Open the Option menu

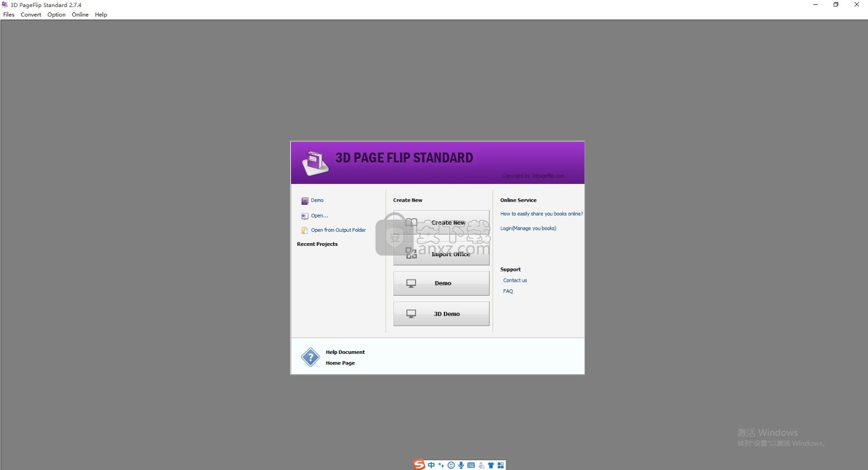tap(56, 15)
